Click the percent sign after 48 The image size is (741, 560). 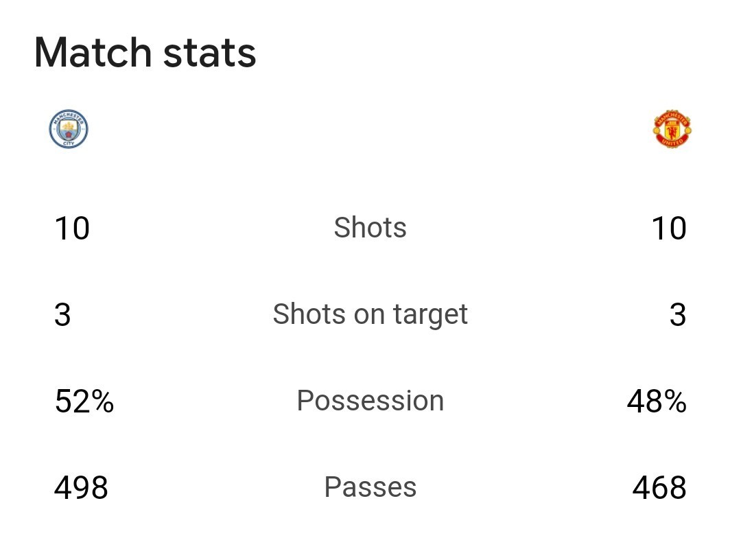pos(675,401)
